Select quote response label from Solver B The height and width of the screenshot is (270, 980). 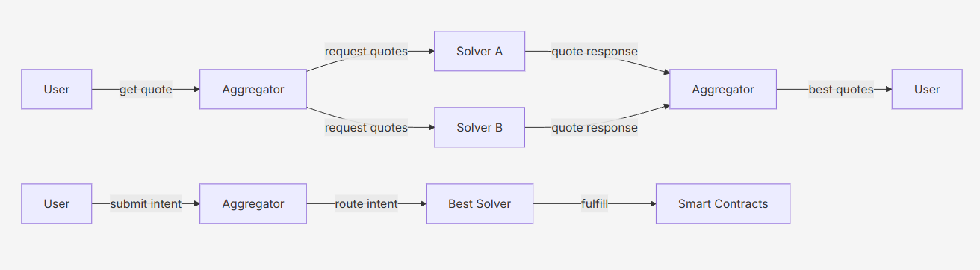pos(595,128)
